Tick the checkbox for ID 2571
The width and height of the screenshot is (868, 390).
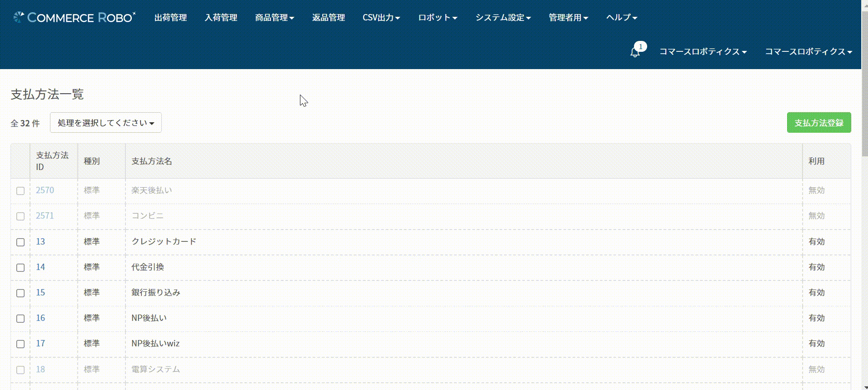[20, 216]
